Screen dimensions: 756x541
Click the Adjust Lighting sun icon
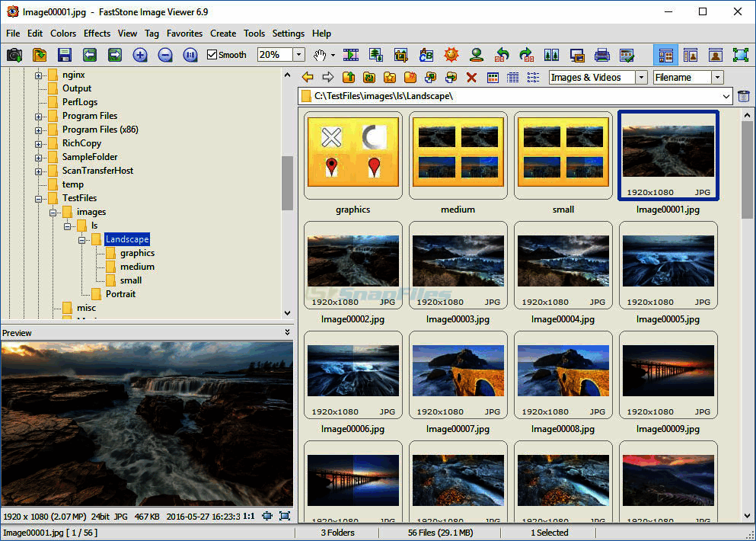pyautogui.click(x=451, y=55)
